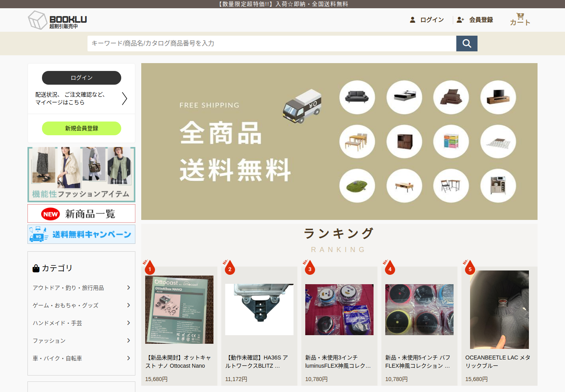The height and width of the screenshot is (392, 565).
Task: Open the 5インチ バフ FLEX product thumbnail
Action: tap(419, 310)
